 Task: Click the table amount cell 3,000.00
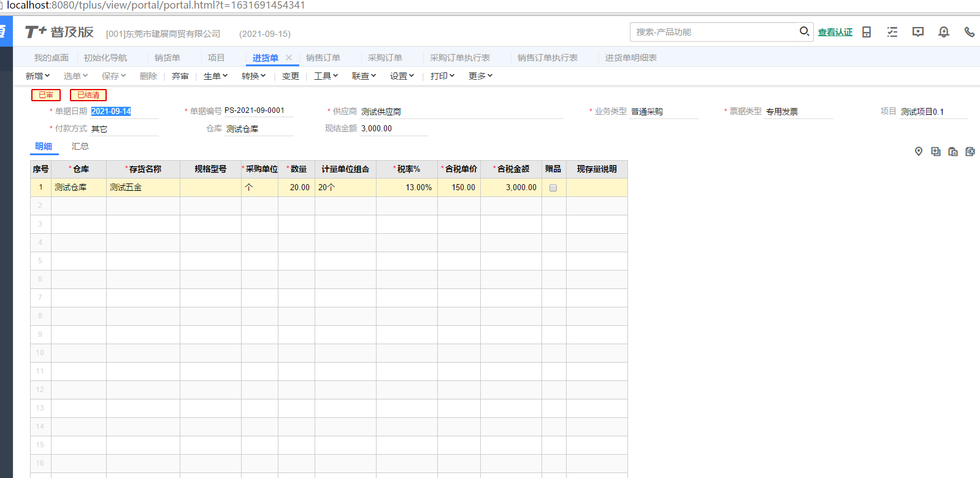(x=511, y=188)
